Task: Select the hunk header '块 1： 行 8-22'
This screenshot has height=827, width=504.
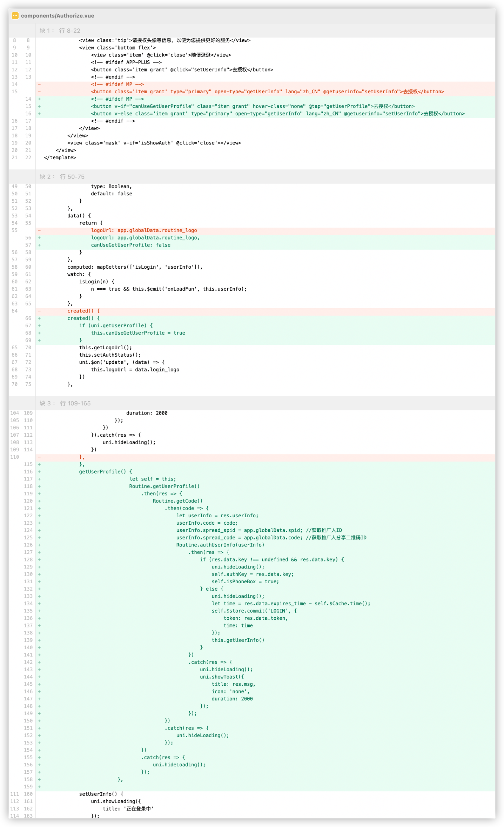Action: pos(60,31)
